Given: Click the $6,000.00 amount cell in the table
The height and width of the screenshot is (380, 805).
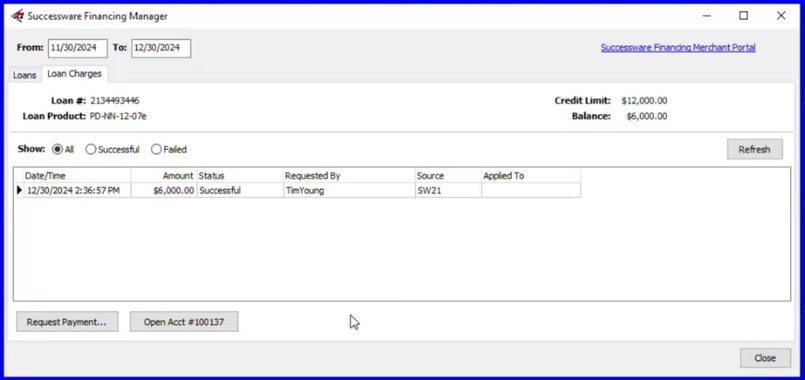Looking at the screenshot, I should coord(164,191).
